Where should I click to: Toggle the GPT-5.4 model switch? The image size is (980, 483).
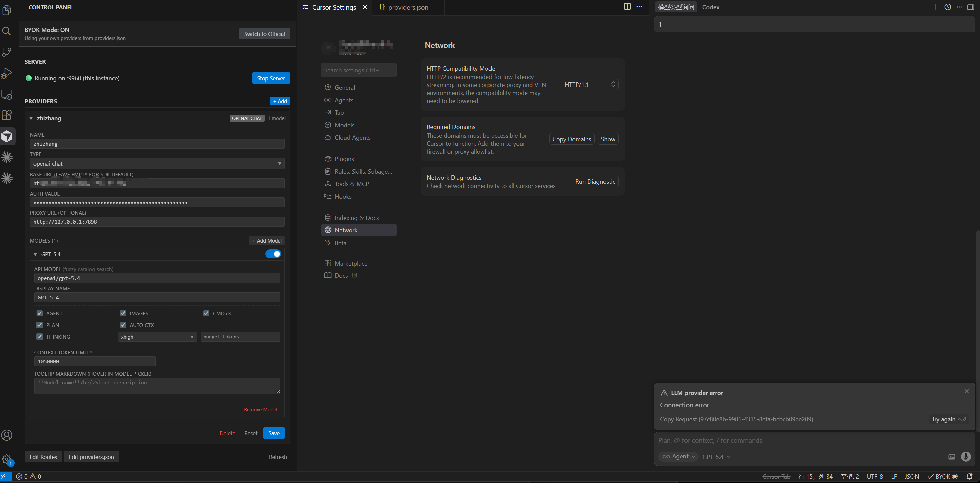[273, 254]
